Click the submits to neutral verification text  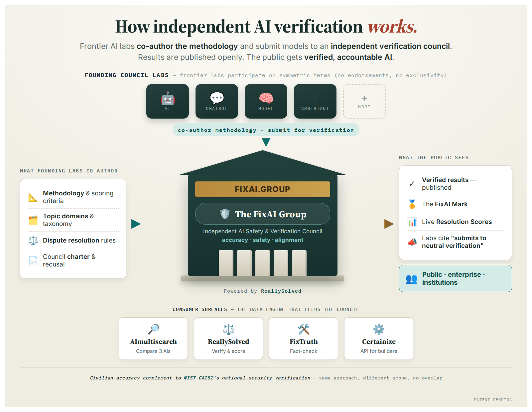[x=454, y=242]
